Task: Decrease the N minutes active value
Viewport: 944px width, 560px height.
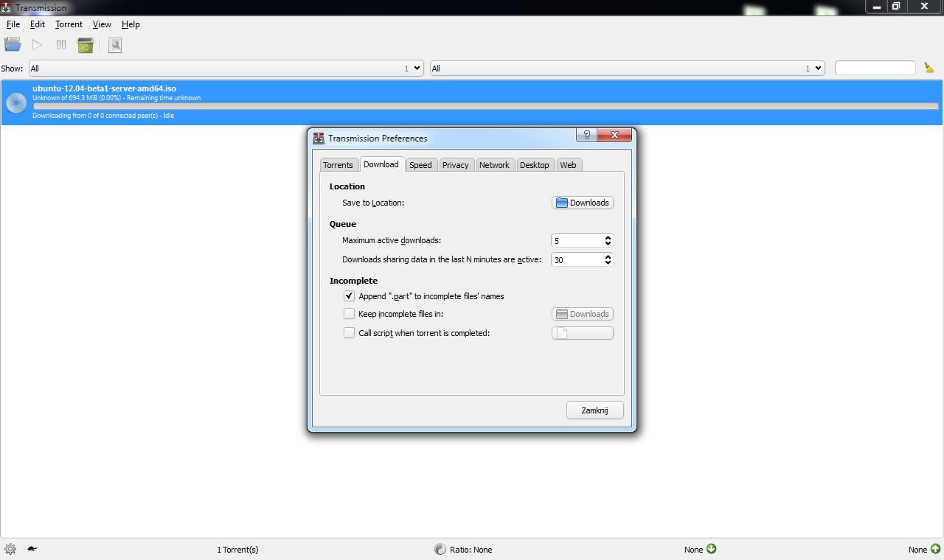Action: [x=608, y=262]
